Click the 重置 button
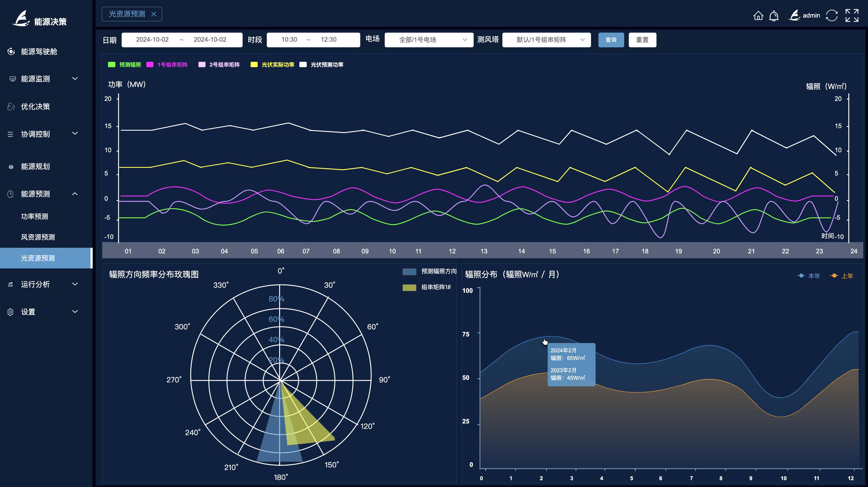868x487 pixels. click(x=642, y=40)
